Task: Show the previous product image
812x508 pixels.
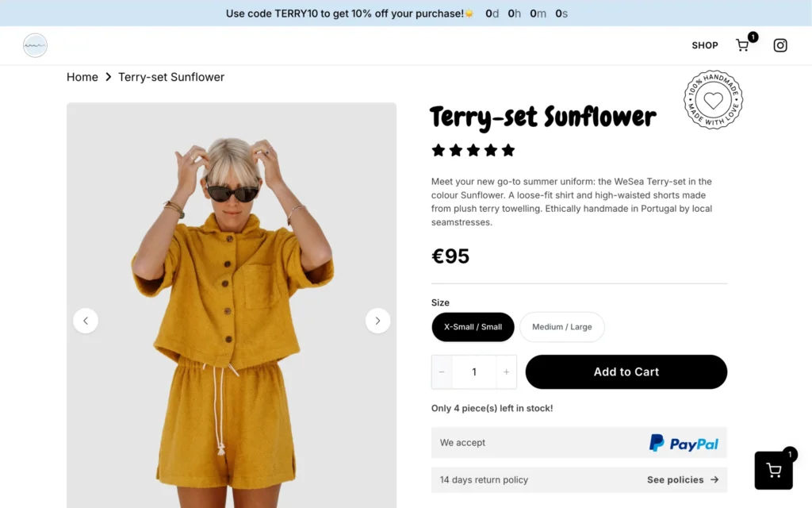Action: pyautogui.click(x=86, y=321)
